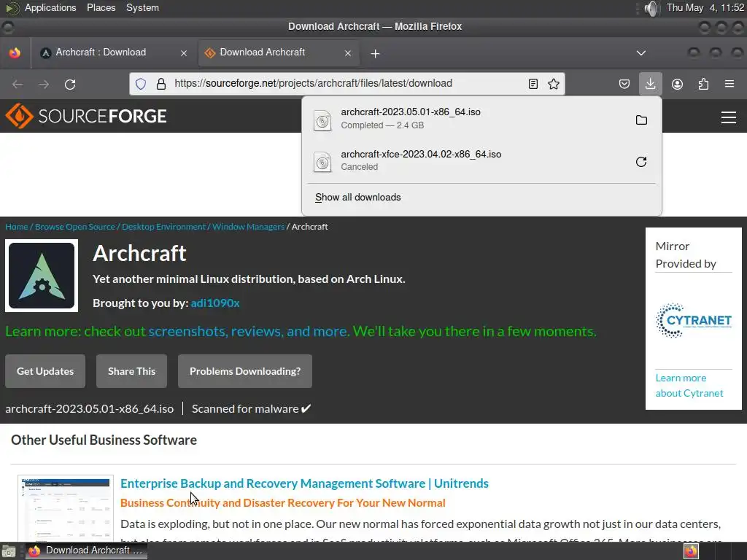The image size is (747, 560).
Task: Click the Archcraft project logo image
Action: coord(42,276)
